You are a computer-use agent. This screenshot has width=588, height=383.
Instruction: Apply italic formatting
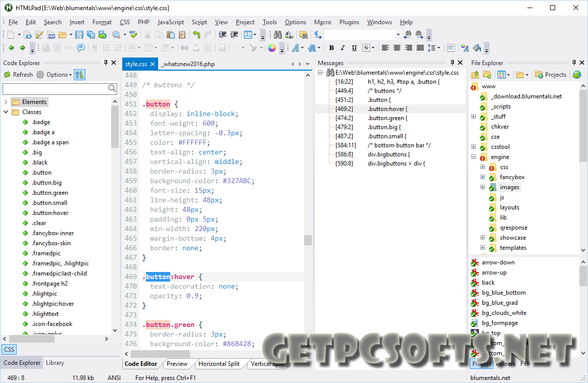point(342,47)
